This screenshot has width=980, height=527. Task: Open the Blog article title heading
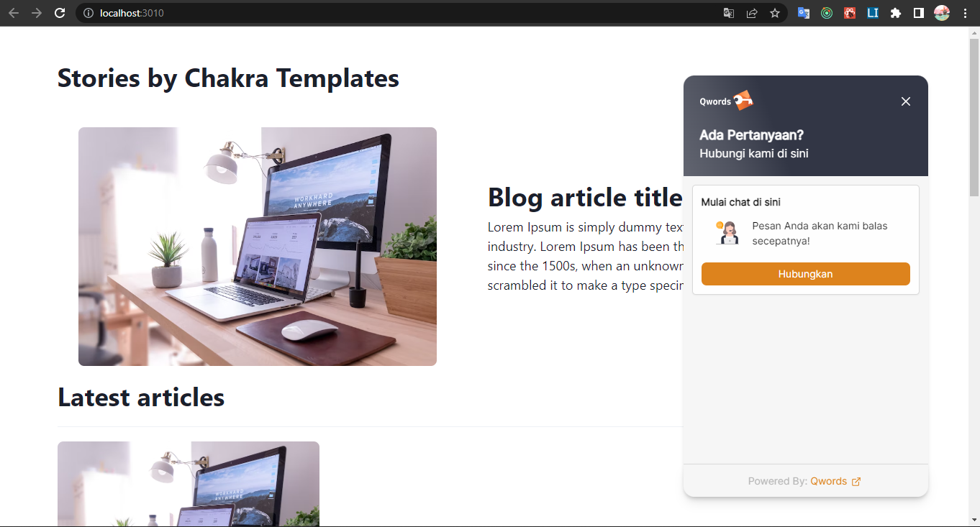(585, 197)
